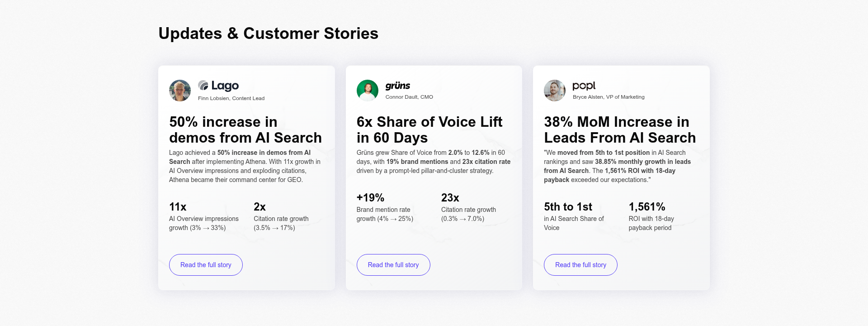Read the full Lago story

click(x=206, y=265)
